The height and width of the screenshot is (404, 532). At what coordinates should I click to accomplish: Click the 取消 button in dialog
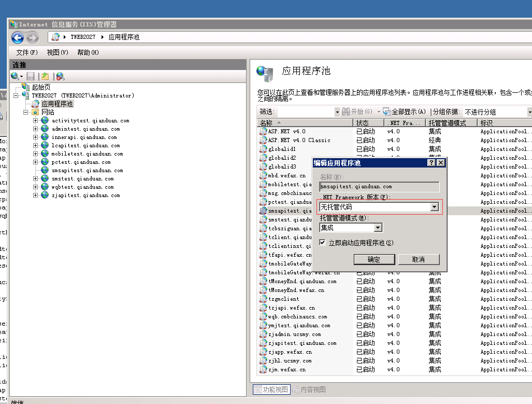pyautogui.click(x=419, y=259)
